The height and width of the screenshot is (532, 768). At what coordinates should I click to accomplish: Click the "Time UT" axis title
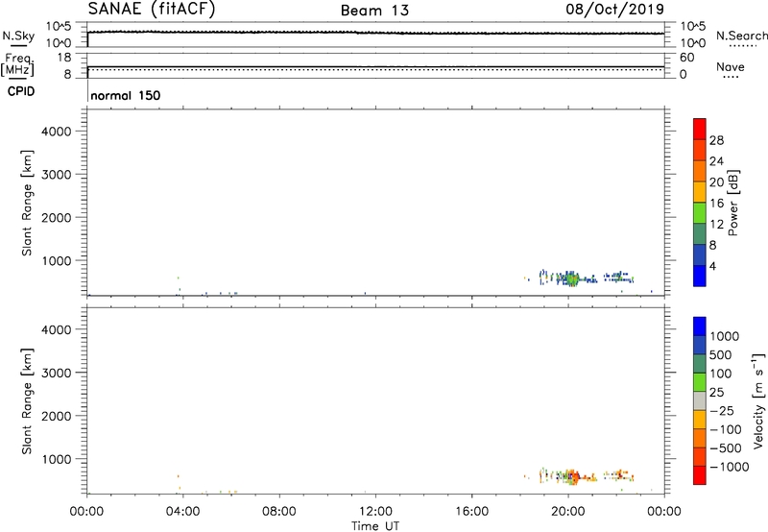coord(375,526)
